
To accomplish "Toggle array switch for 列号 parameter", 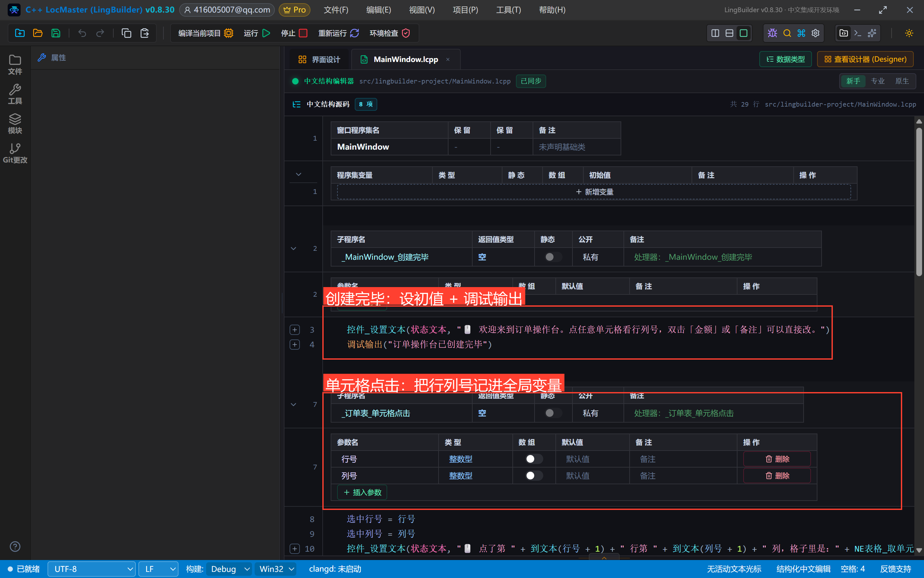I will [534, 476].
